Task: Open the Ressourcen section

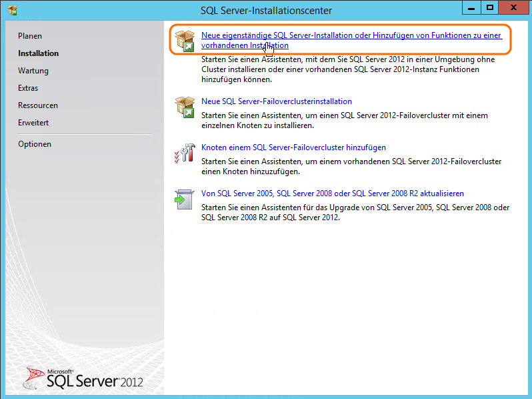Action: coord(38,105)
